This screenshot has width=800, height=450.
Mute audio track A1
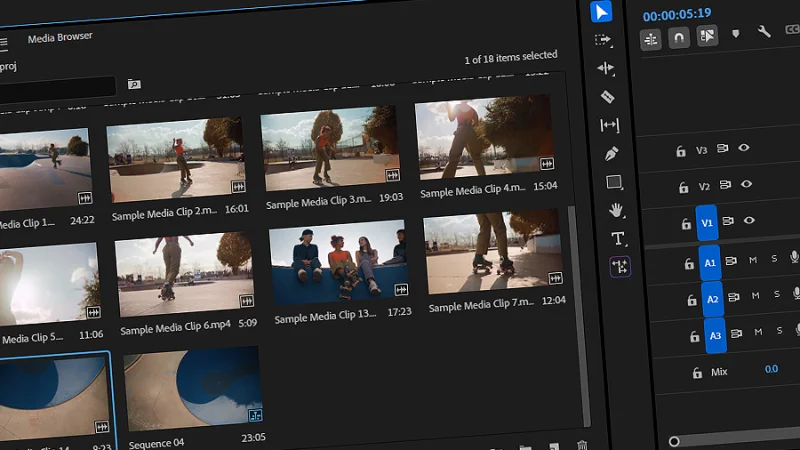coord(753,260)
